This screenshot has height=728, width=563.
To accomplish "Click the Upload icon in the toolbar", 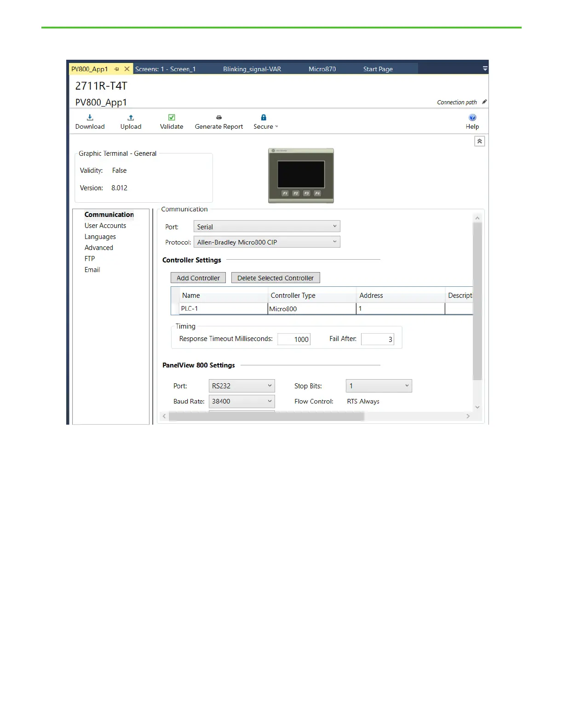I will [131, 118].
